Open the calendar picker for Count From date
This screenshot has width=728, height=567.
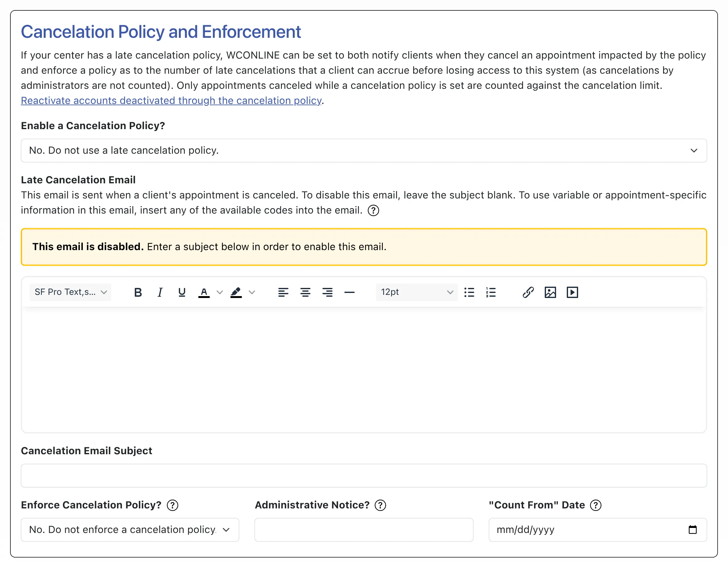[x=693, y=529]
